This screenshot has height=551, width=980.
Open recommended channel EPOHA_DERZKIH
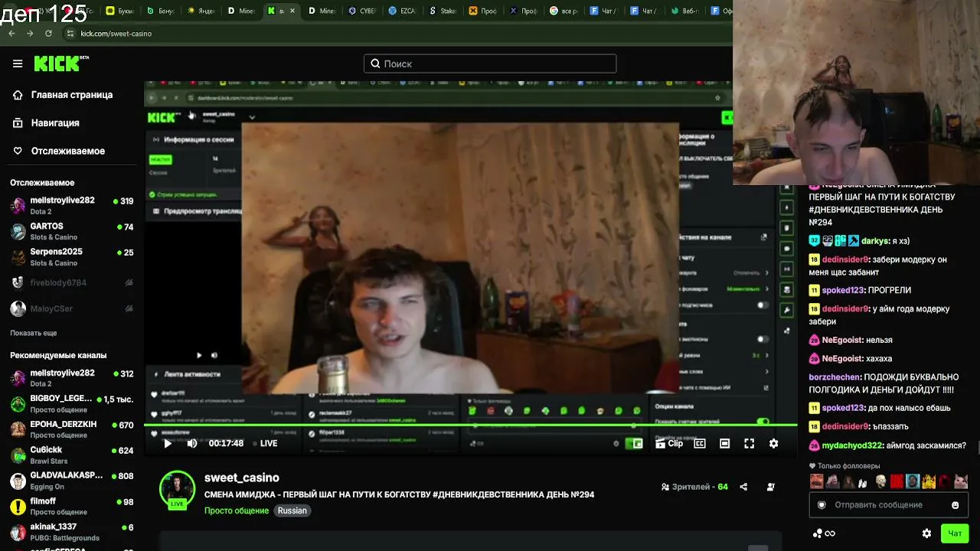72,429
